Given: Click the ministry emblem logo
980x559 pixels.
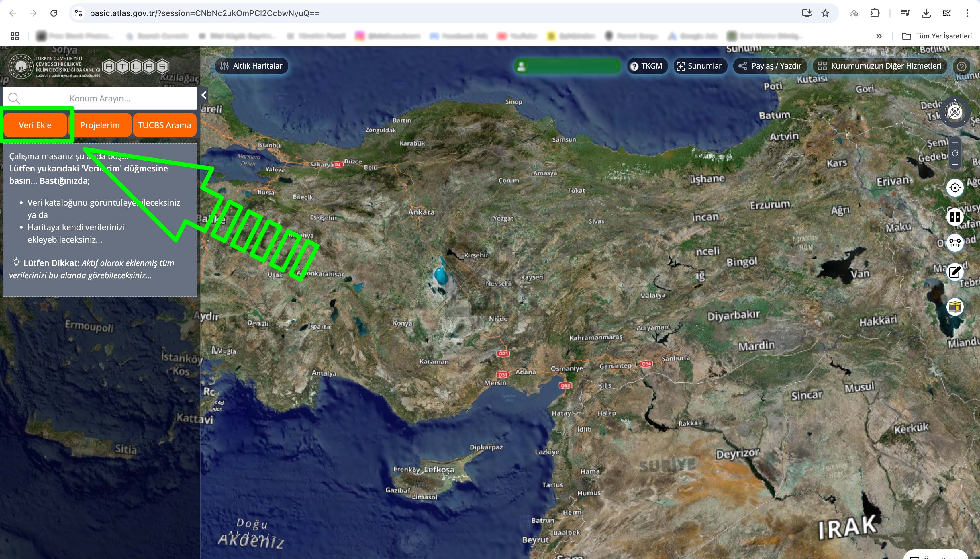Looking at the screenshot, I should coord(21,67).
